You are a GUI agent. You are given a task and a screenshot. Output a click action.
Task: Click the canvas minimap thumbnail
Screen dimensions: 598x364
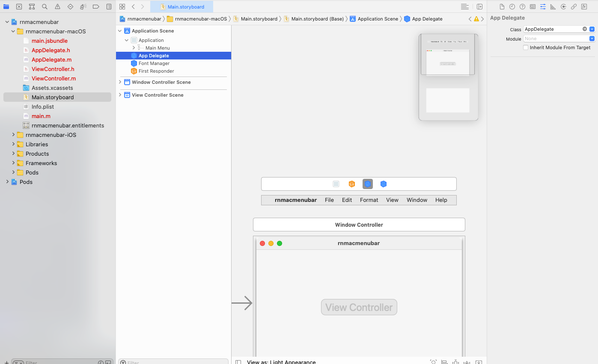[x=448, y=77]
